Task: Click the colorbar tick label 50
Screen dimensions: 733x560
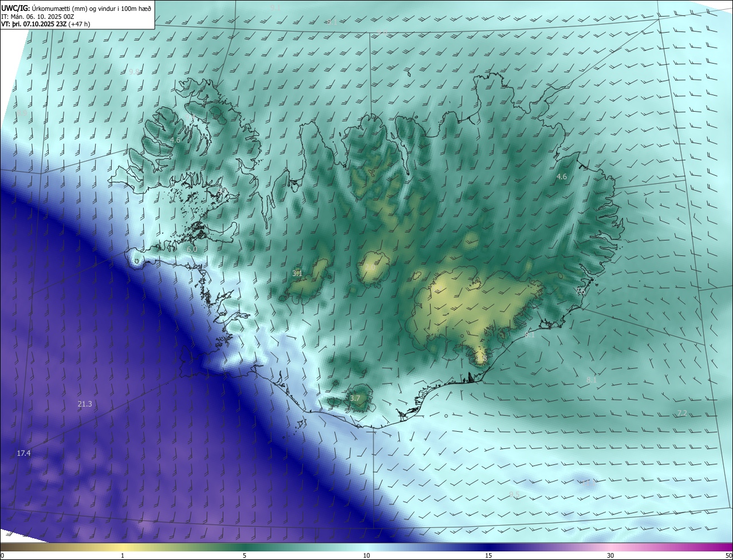Action: 728,555
